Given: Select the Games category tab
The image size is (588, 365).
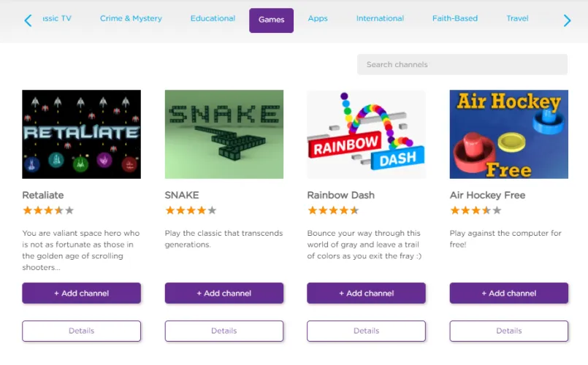Looking at the screenshot, I should 271,20.
